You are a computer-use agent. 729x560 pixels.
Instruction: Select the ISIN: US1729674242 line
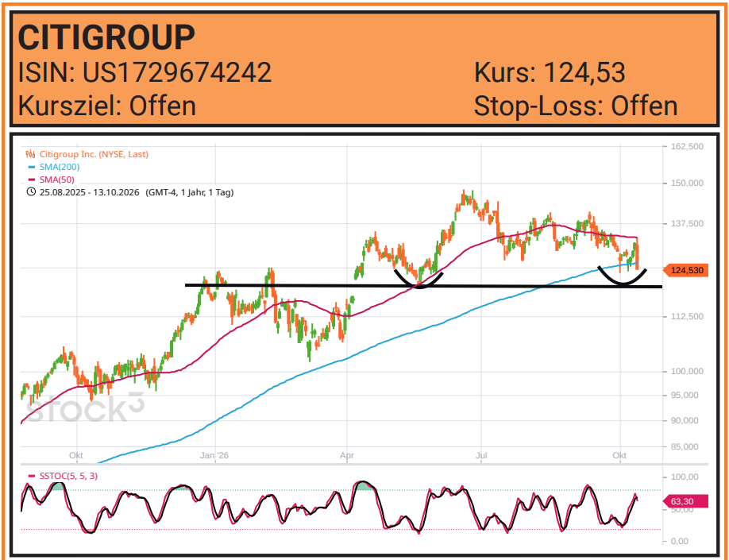coord(145,72)
